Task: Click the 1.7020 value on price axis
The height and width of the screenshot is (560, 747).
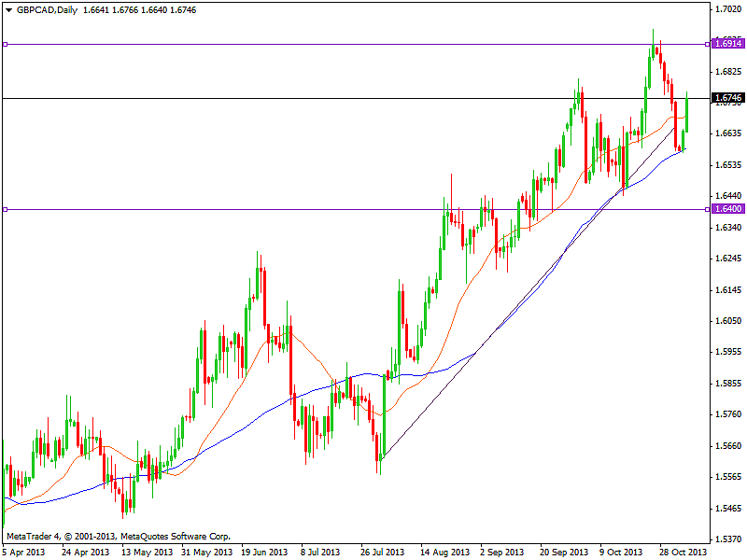Action: (x=726, y=9)
